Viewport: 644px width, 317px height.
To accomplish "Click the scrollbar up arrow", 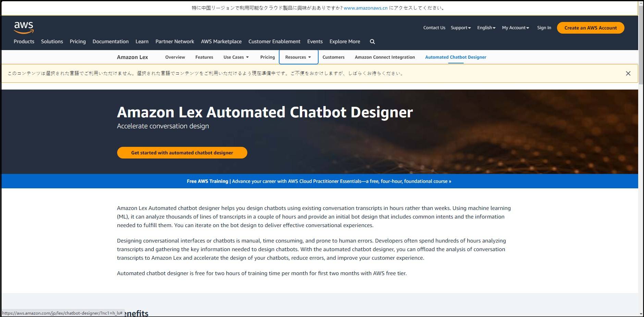I will (641, 3).
